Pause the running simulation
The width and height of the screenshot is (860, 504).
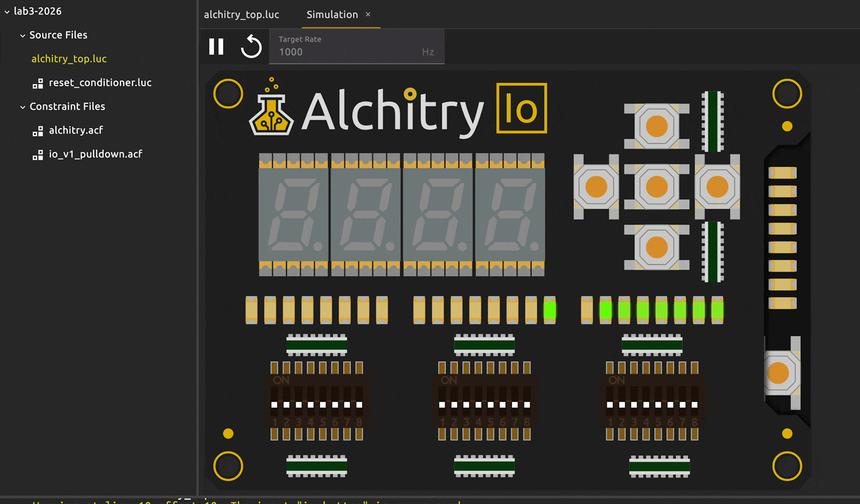216,46
